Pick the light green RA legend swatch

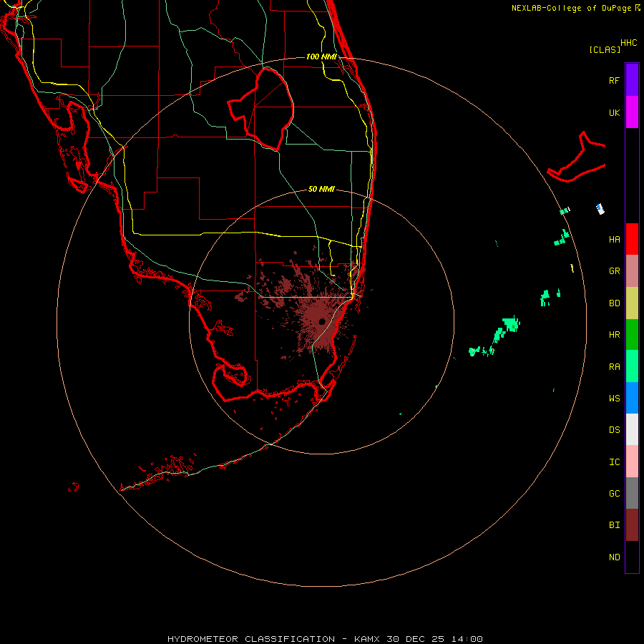[x=632, y=366]
